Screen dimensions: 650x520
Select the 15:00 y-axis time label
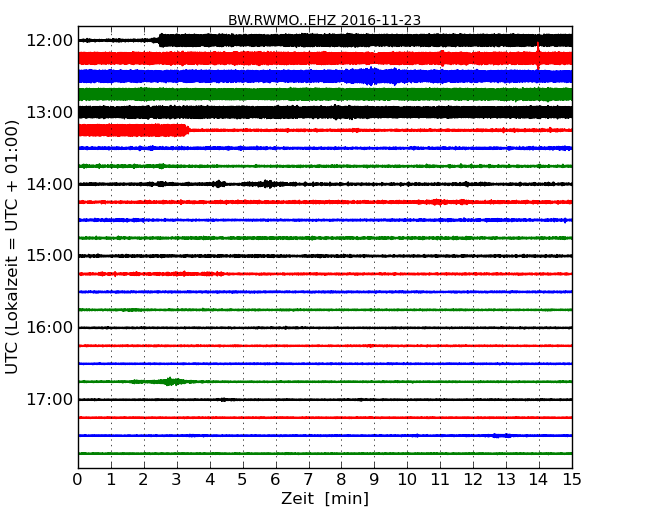click(x=49, y=255)
